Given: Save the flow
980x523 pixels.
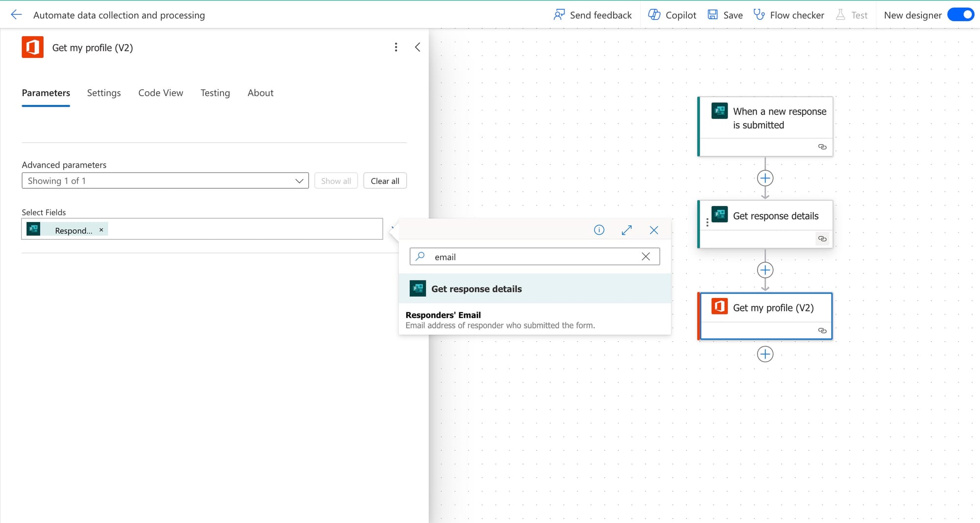Looking at the screenshot, I should [x=725, y=15].
